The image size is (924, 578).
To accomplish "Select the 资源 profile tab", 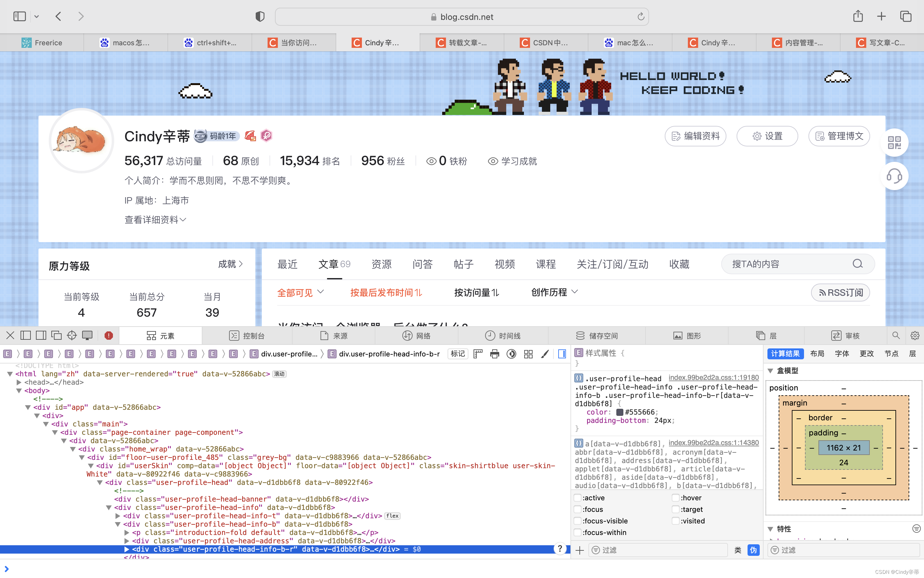I will [381, 264].
